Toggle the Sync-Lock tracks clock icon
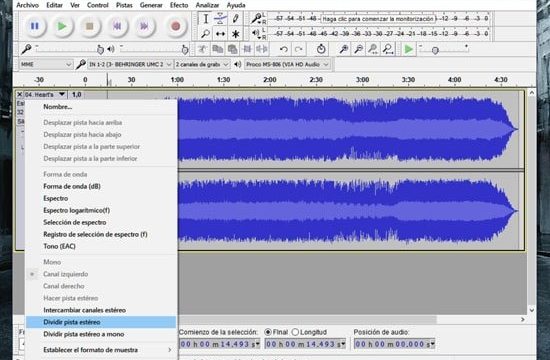 [x=321, y=49]
